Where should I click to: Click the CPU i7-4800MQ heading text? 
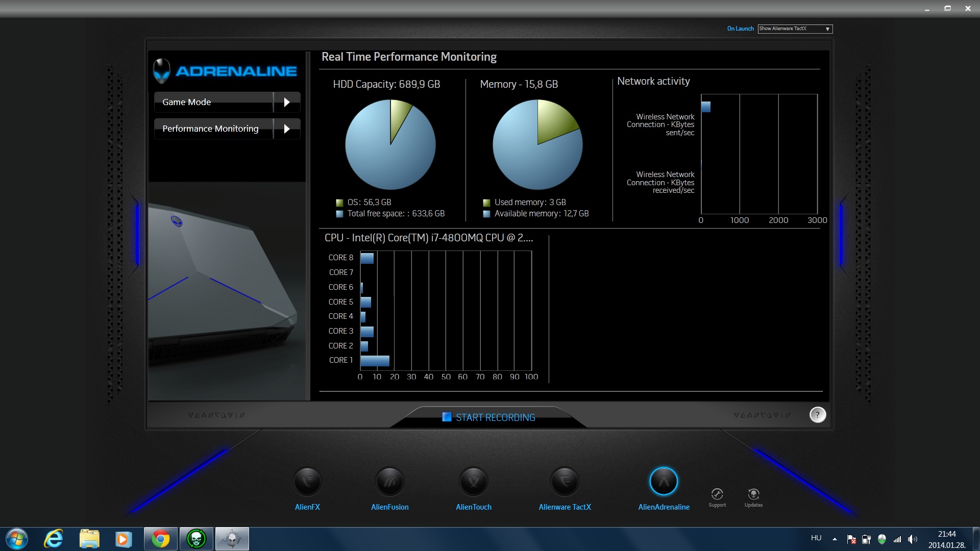(x=429, y=238)
